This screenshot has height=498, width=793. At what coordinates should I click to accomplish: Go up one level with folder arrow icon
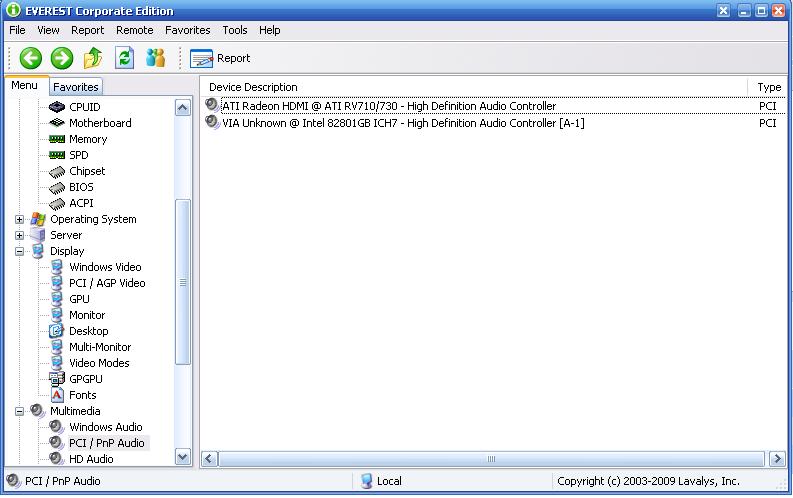(x=93, y=58)
